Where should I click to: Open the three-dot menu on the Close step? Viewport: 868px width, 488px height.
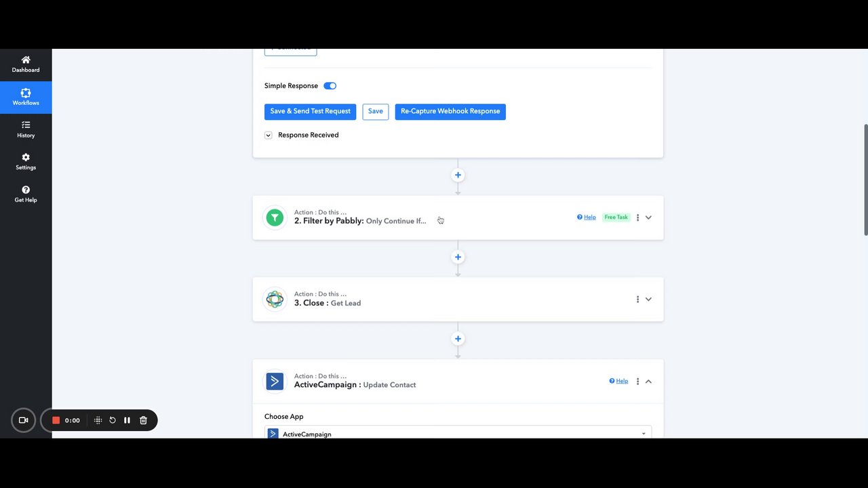pos(637,299)
